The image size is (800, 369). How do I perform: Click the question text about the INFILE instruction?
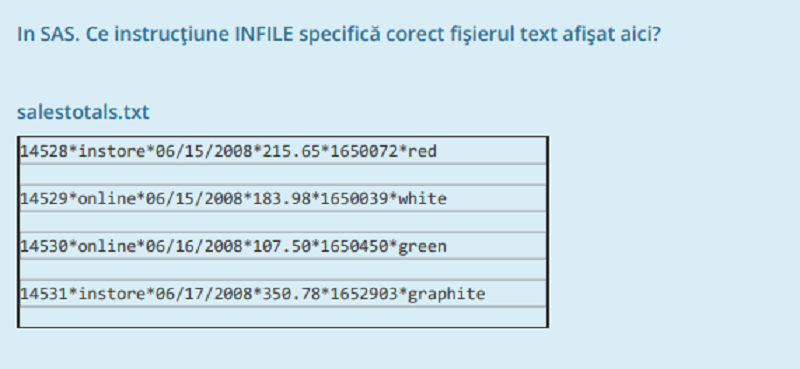[x=339, y=35]
